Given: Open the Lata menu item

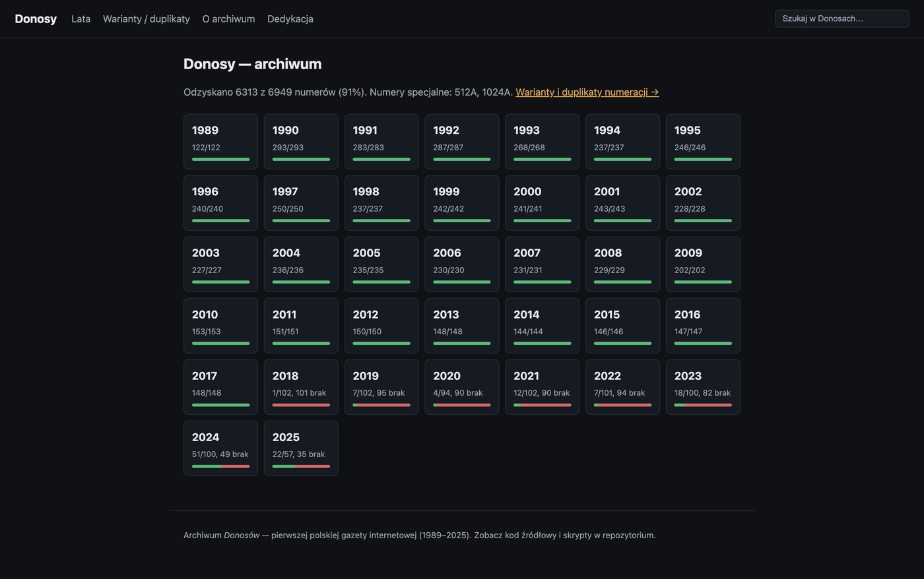Looking at the screenshot, I should [x=81, y=18].
